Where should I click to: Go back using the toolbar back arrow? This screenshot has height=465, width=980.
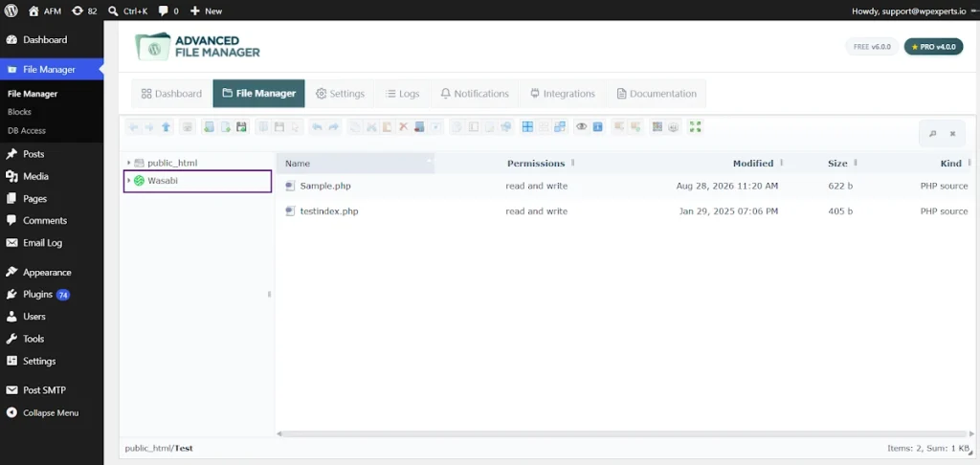tap(133, 127)
